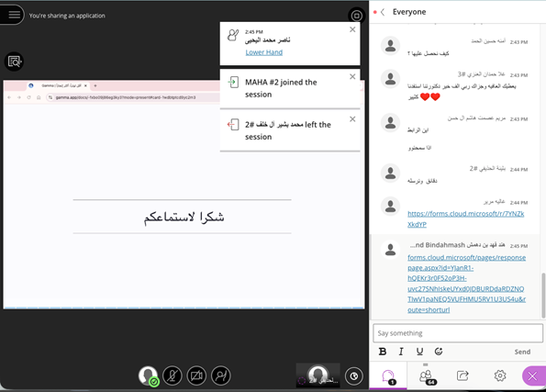Click the Send button
The width and height of the screenshot is (546, 392).
tap(522, 352)
